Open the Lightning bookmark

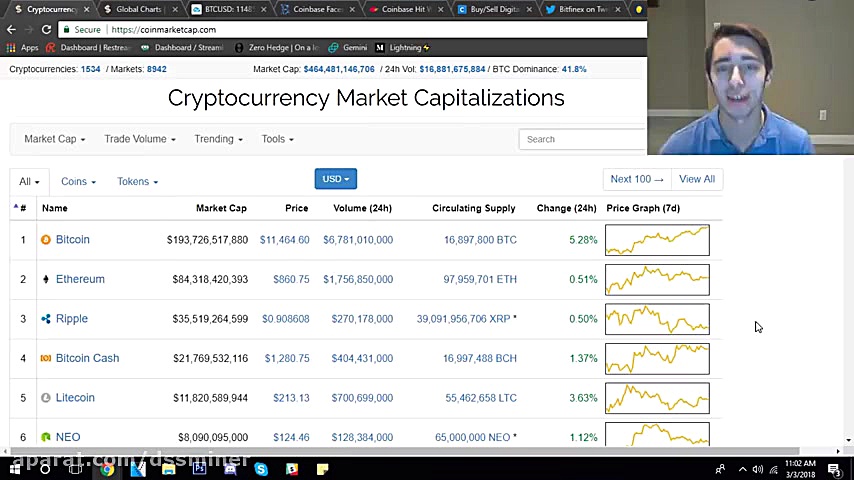403,47
